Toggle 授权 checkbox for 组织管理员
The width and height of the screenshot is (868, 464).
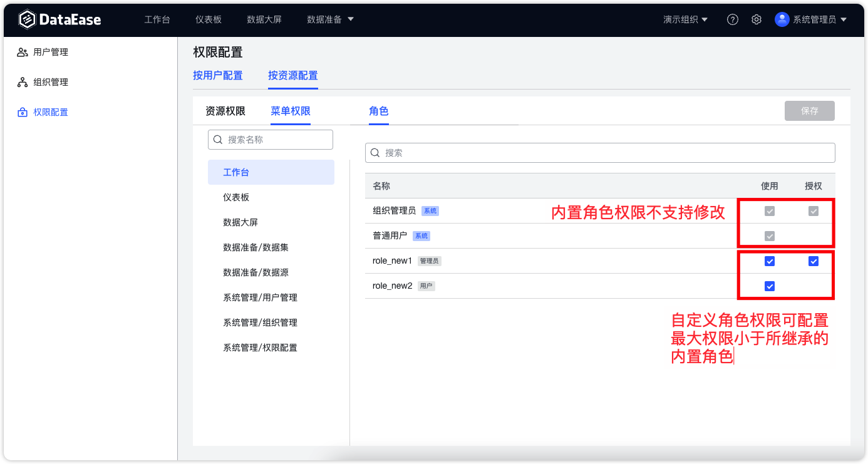(x=814, y=211)
